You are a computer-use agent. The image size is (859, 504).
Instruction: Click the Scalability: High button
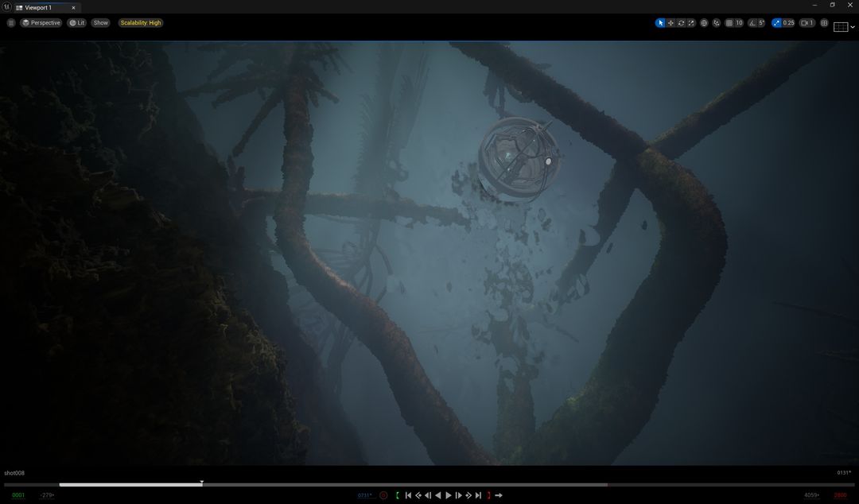[141, 22]
